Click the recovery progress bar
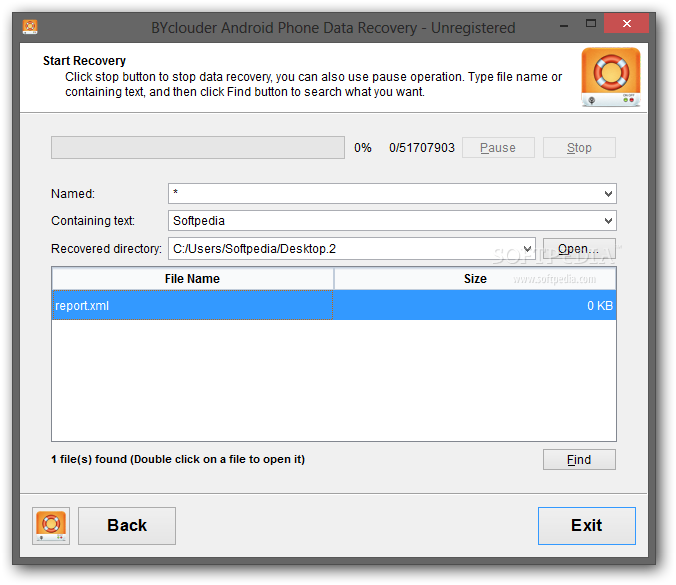 tap(198, 148)
